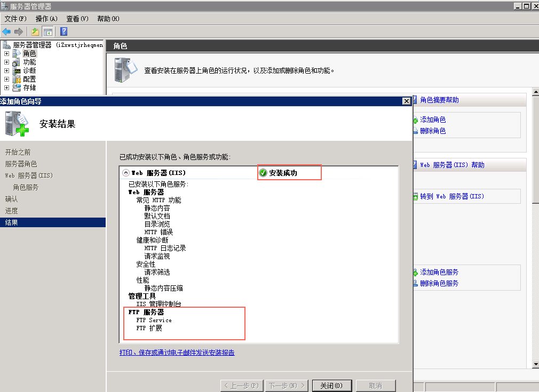Screen dimensions: 539x392
Task: Click the blue Help question-mark toolbar icon
Action: tap(64, 31)
